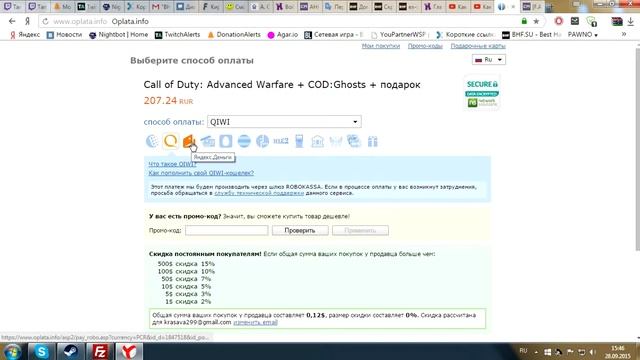
Task: Open FileZilla from the taskbar
Action: click(x=100, y=351)
